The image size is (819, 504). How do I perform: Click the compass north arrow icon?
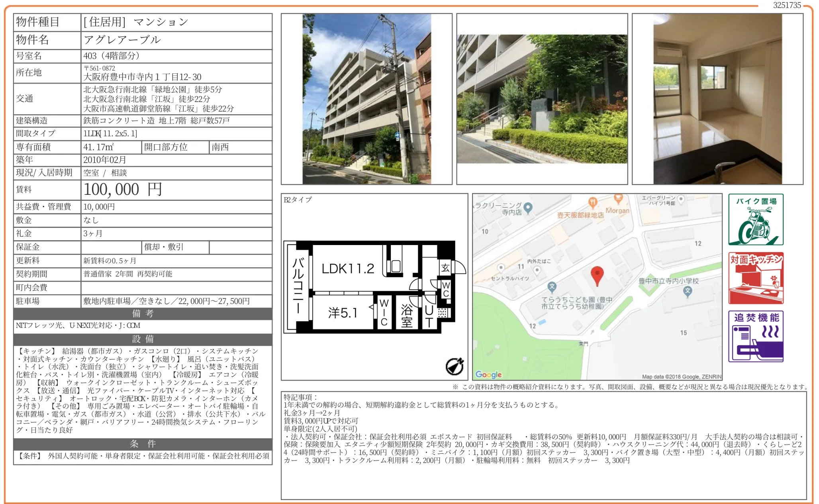click(x=455, y=366)
